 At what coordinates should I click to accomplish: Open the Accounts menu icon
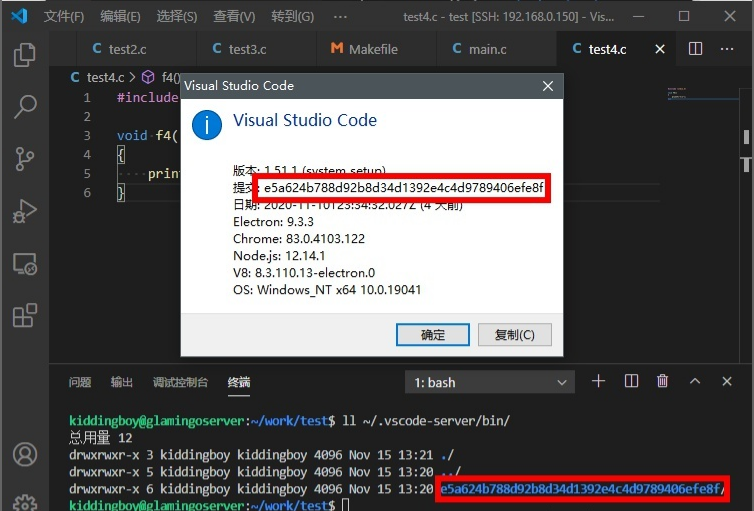coord(25,454)
